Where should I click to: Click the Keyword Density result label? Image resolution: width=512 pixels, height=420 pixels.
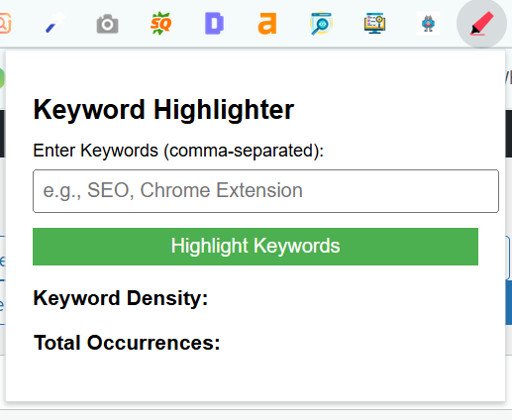[121, 298]
